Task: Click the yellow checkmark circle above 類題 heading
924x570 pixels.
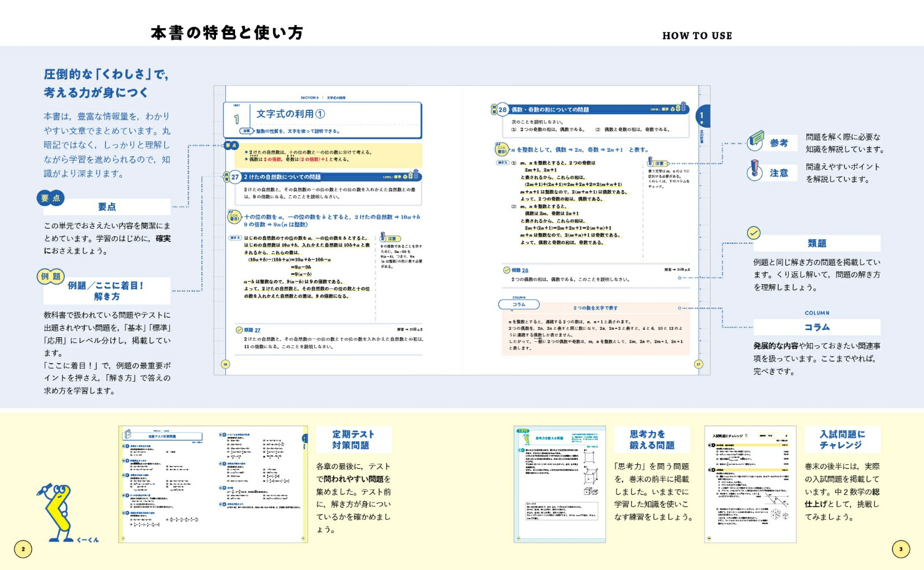Action: click(x=754, y=233)
